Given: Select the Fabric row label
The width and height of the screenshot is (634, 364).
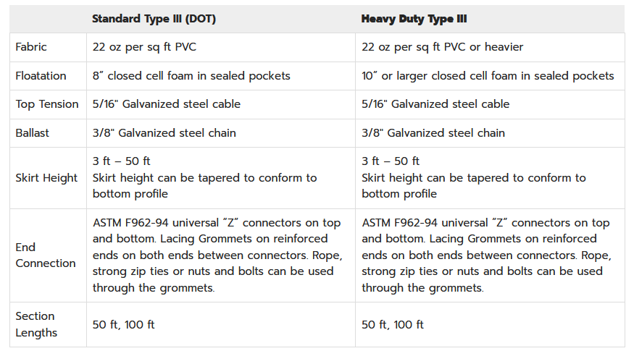Looking at the screenshot, I should pos(31,47).
